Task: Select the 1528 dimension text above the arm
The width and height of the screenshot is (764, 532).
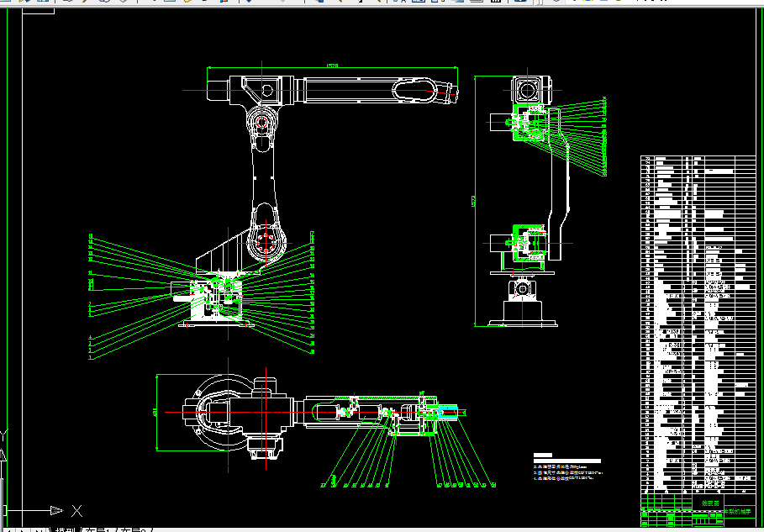Action: click(332, 66)
